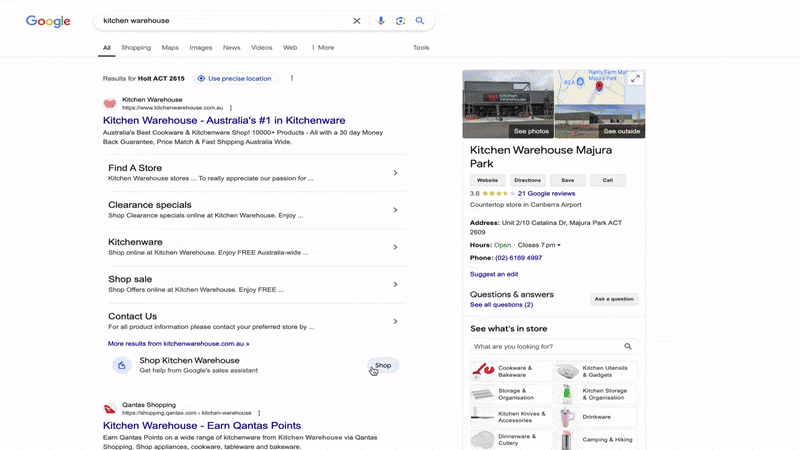Expand the Kitchenware chevron
800x450 pixels.
(395, 247)
